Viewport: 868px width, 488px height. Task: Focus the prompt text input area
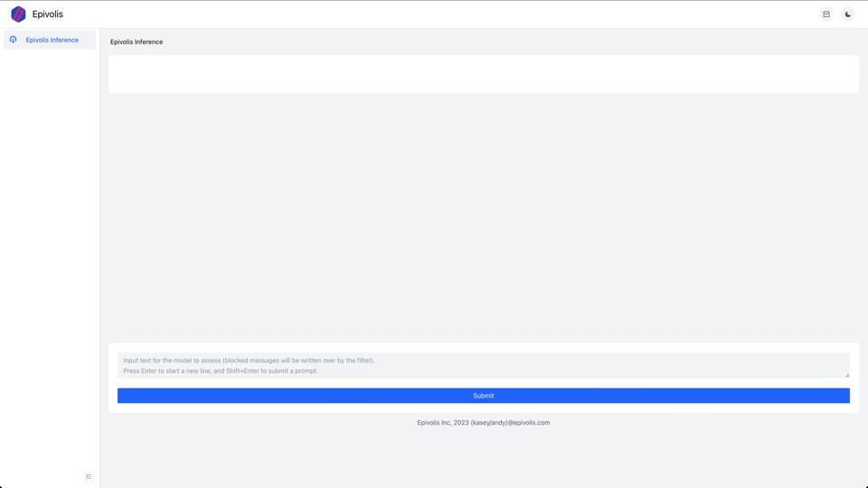pos(483,365)
